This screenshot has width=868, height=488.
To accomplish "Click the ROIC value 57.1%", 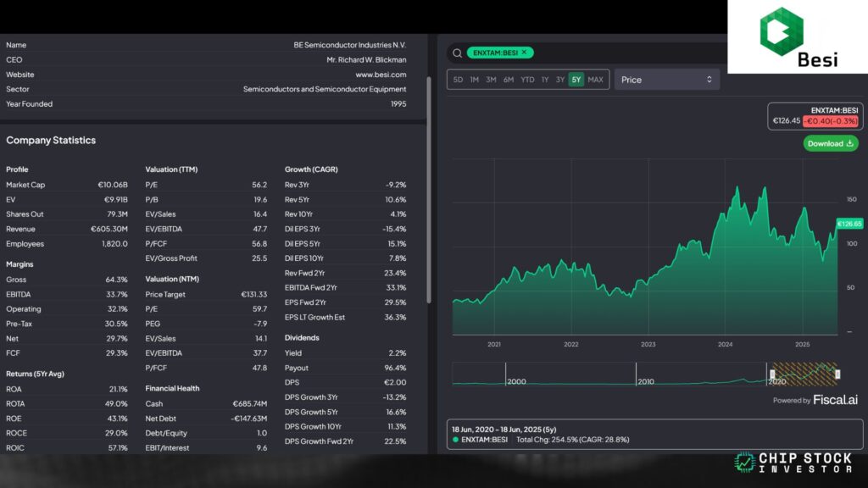I will 118,448.
